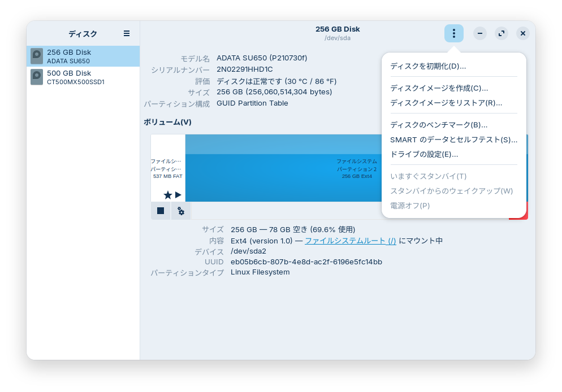This screenshot has width=562, height=392.
Task: Select ディスクイメージを作成(C)... menu item
Action: (439, 88)
